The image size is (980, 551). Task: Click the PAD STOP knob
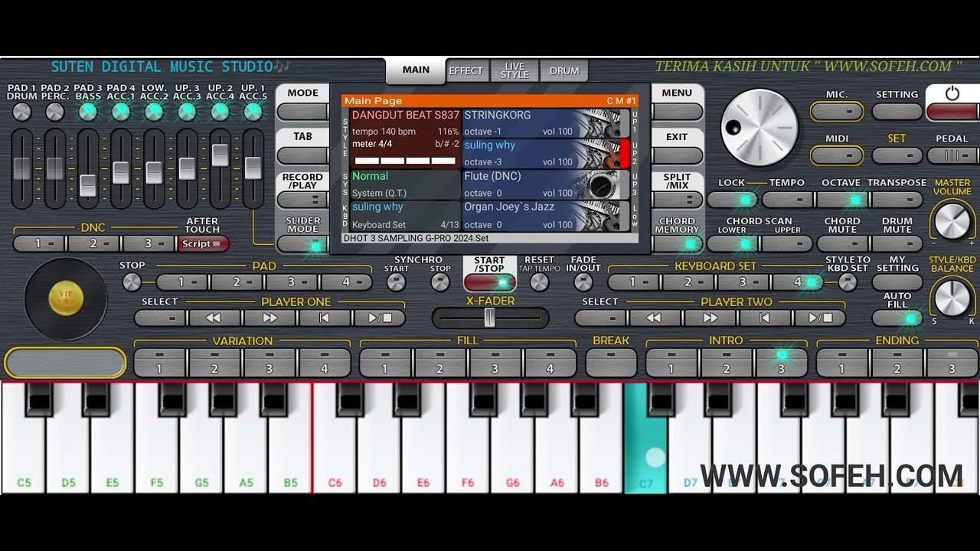click(x=132, y=282)
